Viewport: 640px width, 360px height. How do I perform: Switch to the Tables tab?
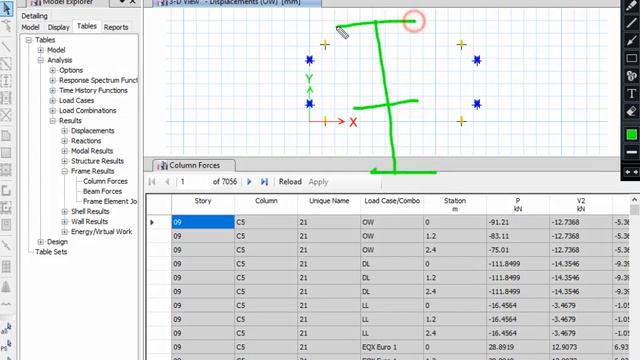[87, 27]
